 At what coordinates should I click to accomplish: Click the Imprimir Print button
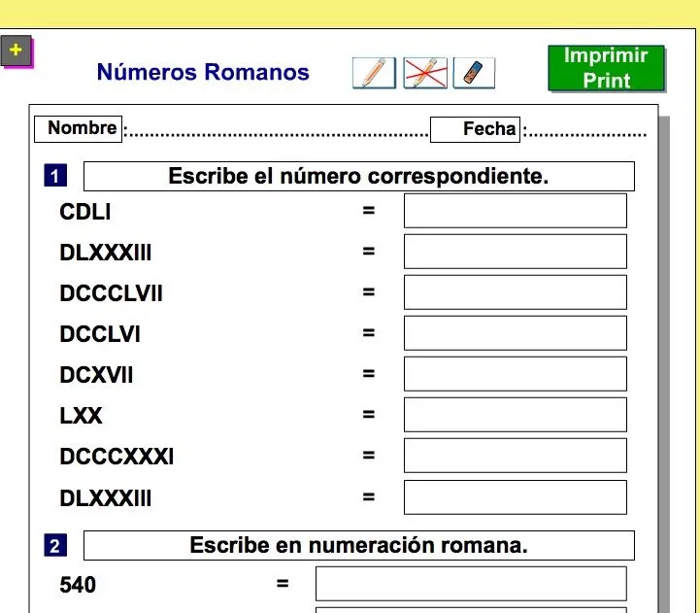(x=606, y=68)
